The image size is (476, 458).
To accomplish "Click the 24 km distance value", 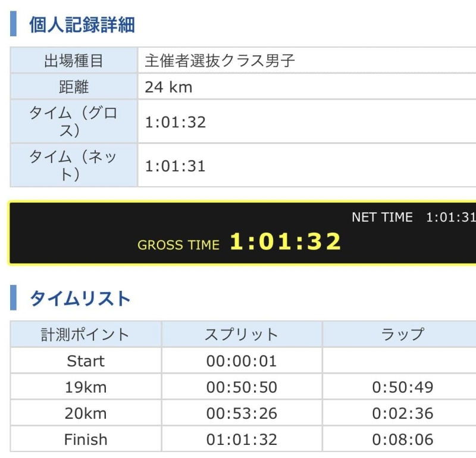I will tap(169, 87).
